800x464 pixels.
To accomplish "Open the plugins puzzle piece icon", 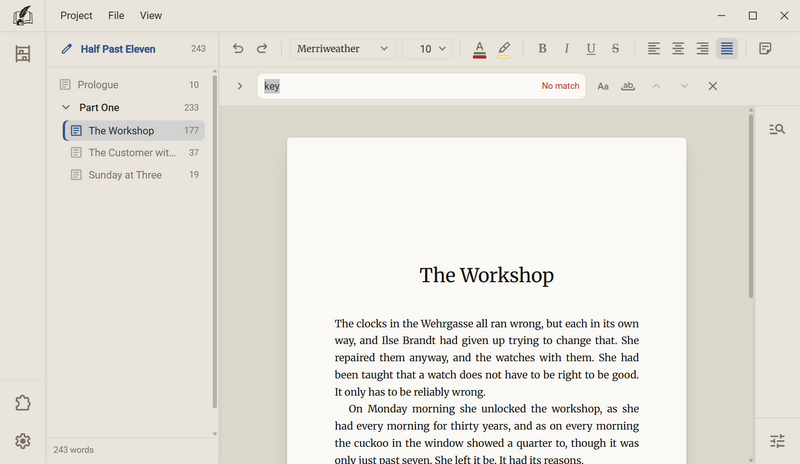I will point(22,403).
